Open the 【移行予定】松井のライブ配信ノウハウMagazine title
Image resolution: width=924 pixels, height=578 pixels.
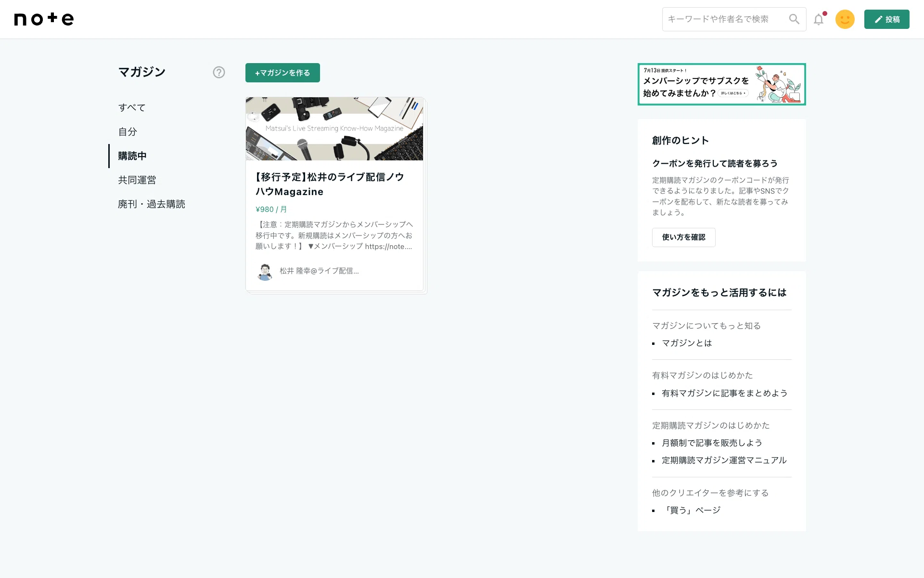click(330, 184)
